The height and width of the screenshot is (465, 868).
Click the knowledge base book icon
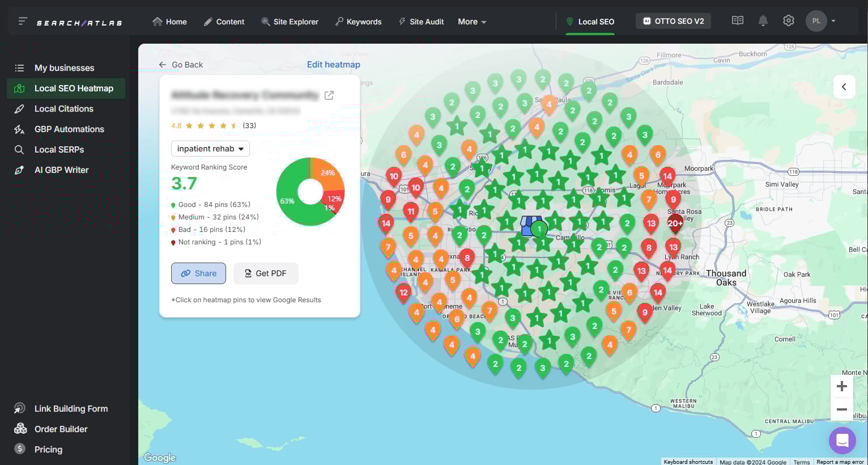click(737, 21)
